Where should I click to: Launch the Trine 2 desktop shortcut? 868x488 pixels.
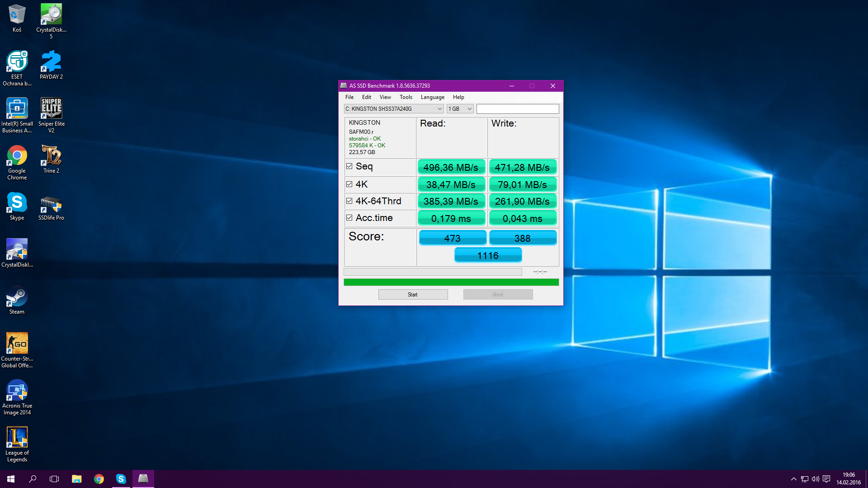tap(51, 159)
